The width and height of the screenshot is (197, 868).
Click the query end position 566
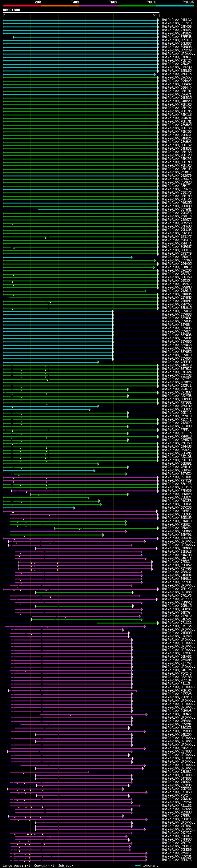click(155, 15)
